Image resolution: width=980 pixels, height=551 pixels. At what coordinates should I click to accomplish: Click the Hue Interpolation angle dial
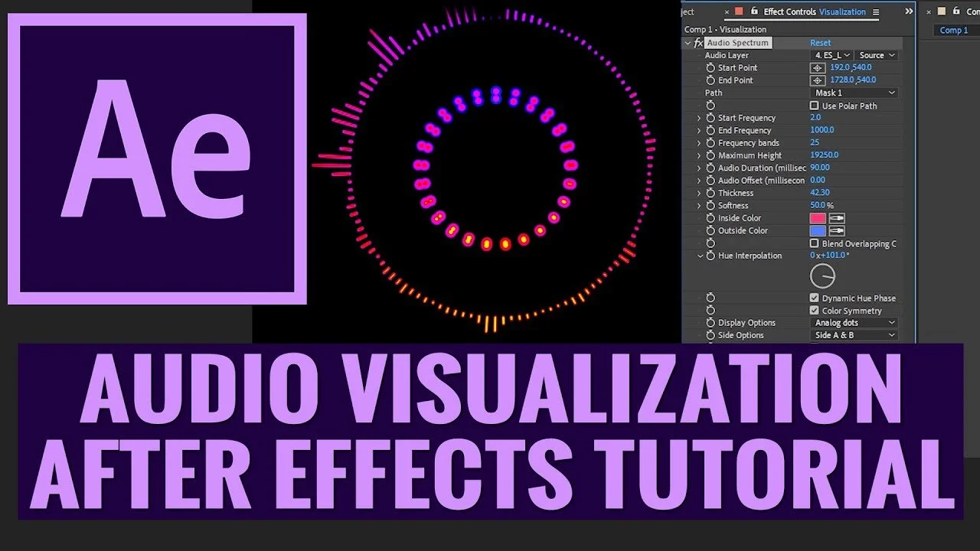pyautogui.click(x=822, y=276)
